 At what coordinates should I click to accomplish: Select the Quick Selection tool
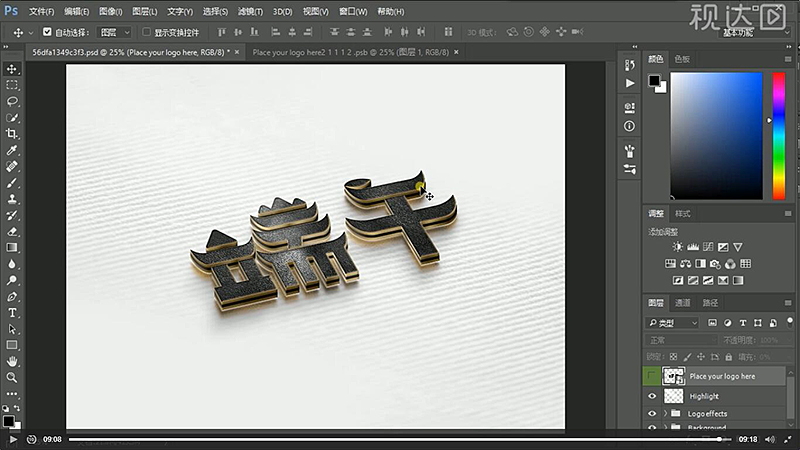click(12, 118)
